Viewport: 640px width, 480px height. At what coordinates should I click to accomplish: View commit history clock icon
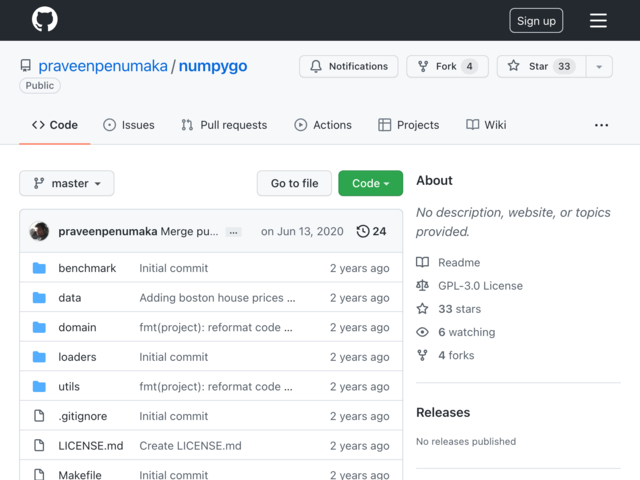[x=363, y=231]
